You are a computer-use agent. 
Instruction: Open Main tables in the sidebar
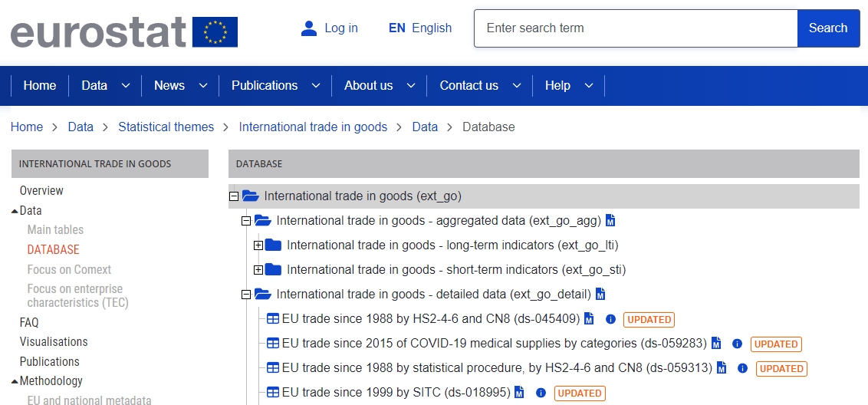coord(55,229)
